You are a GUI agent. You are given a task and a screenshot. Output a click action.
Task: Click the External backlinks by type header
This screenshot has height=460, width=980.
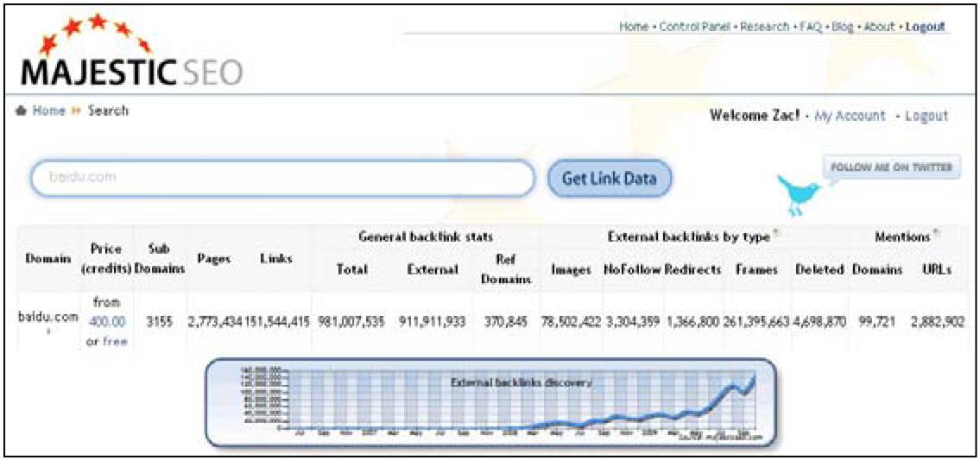[x=688, y=236]
